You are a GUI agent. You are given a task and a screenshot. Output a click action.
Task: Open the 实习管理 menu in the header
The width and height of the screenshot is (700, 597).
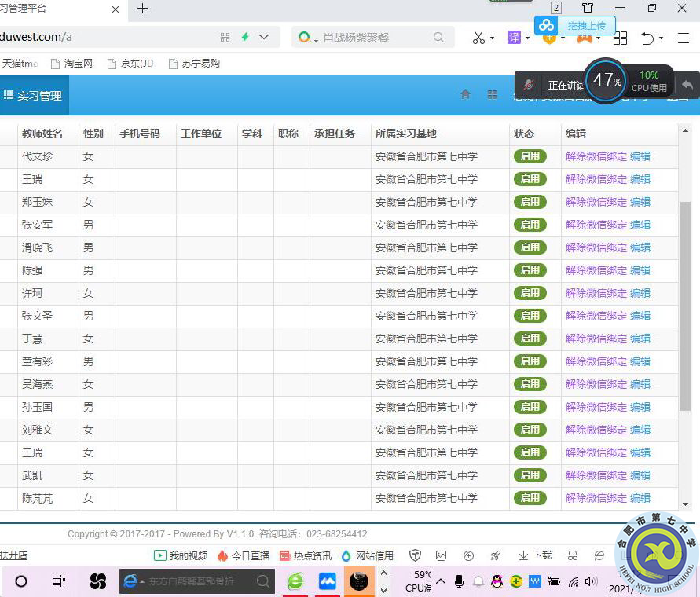coord(33,96)
